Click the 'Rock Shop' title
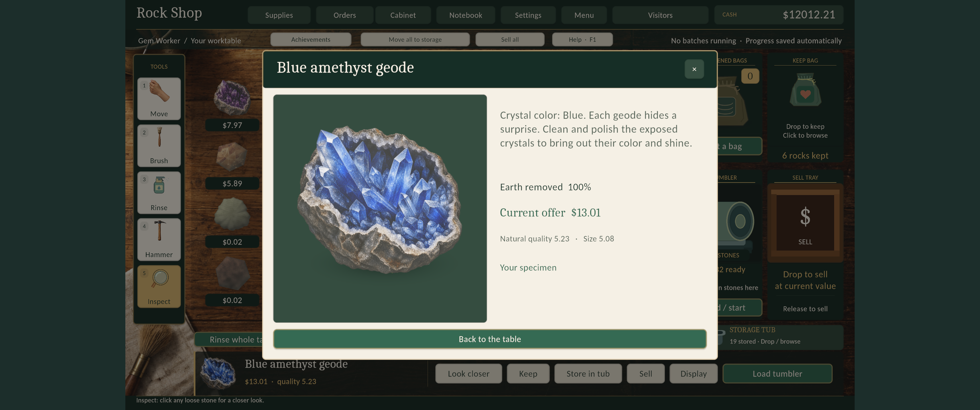Screen dimensions: 980x410 click(x=169, y=13)
